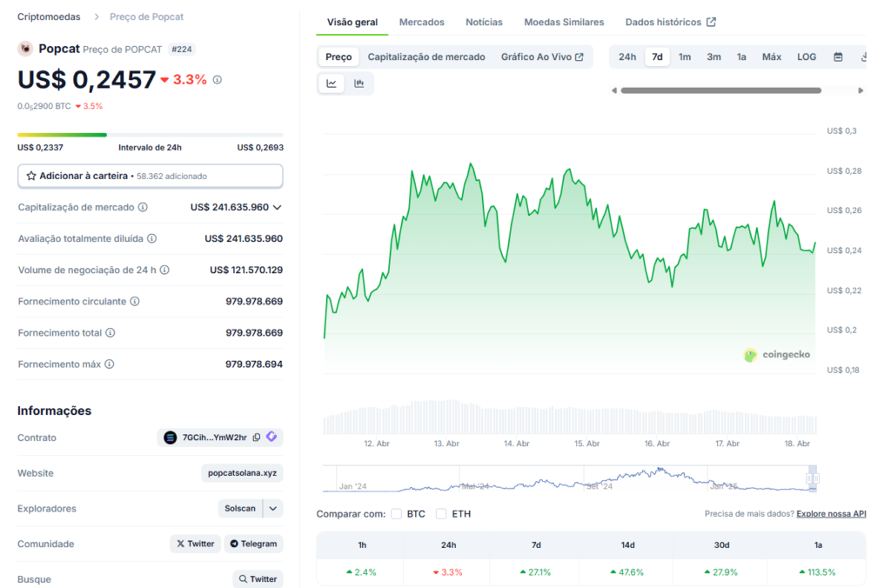Click the Popcat coin logo icon
This screenshot has height=588, width=891.
click(x=25, y=49)
